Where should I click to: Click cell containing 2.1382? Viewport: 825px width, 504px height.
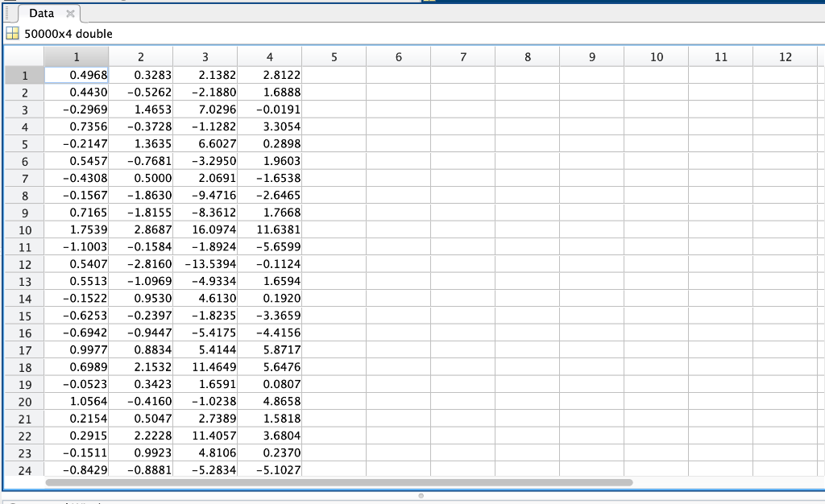point(205,75)
